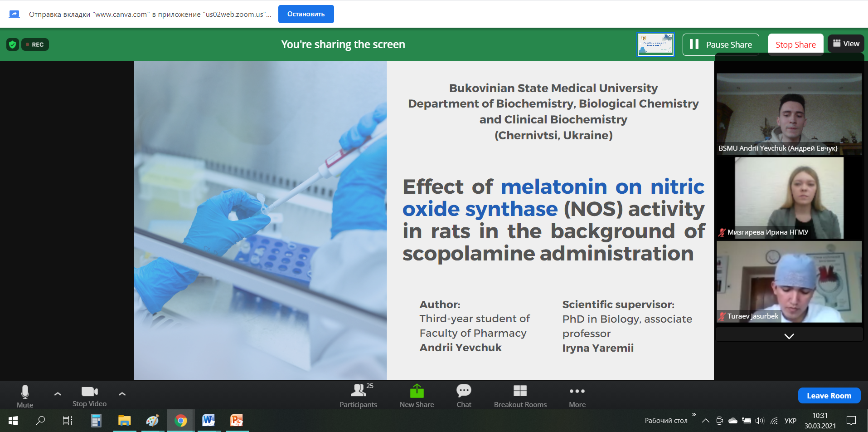Open the View menu
Screen dimensions: 868x432
point(846,44)
